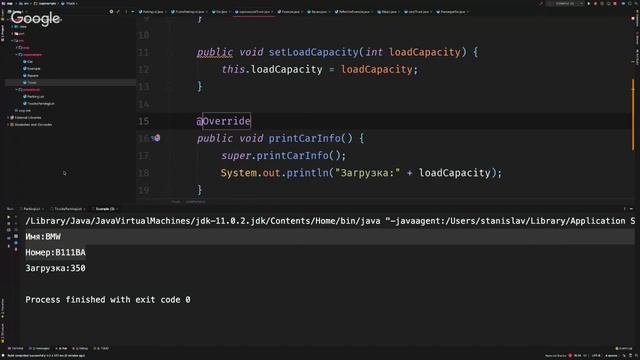The image size is (640, 360).
Task: Switch to TrucksParkingLot.java editor tab
Action: pos(189,12)
